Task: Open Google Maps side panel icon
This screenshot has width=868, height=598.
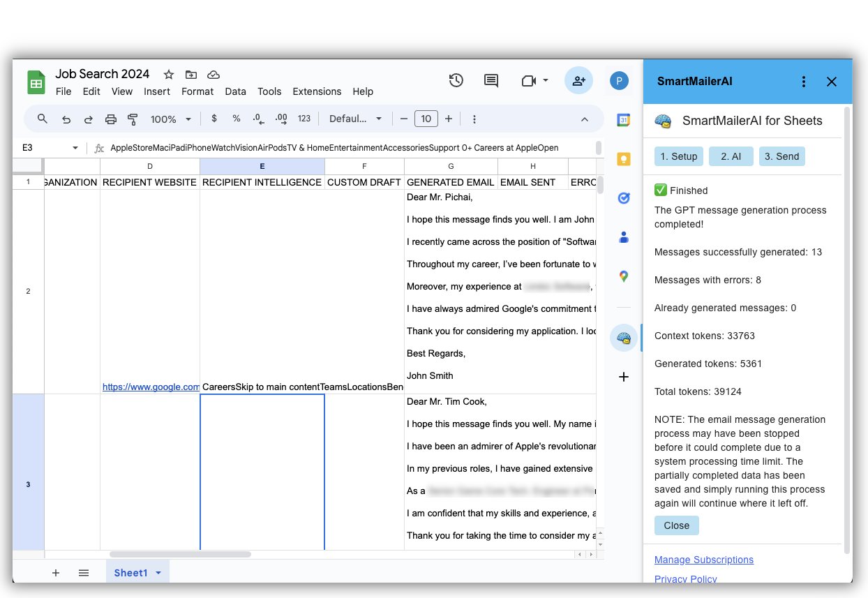Action: pos(624,276)
